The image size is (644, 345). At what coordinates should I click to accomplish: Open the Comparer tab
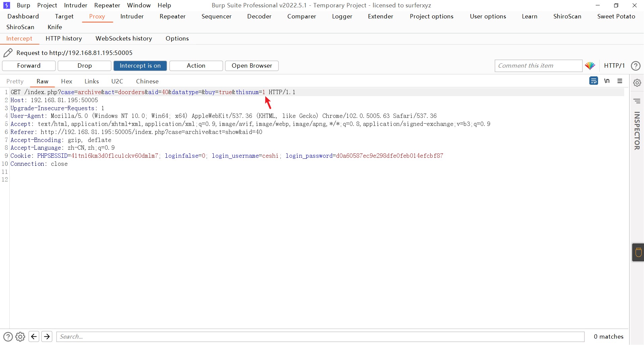point(302,16)
